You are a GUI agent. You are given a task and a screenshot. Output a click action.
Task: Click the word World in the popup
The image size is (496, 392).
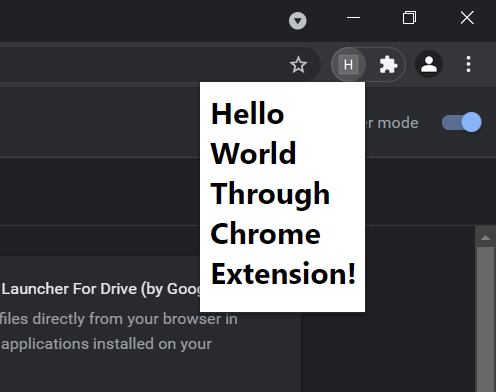pos(253,154)
